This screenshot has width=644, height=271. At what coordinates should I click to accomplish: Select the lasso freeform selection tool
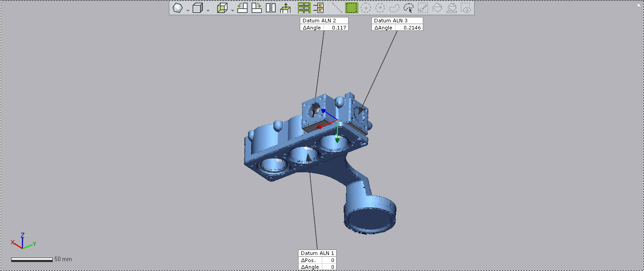[x=395, y=8]
